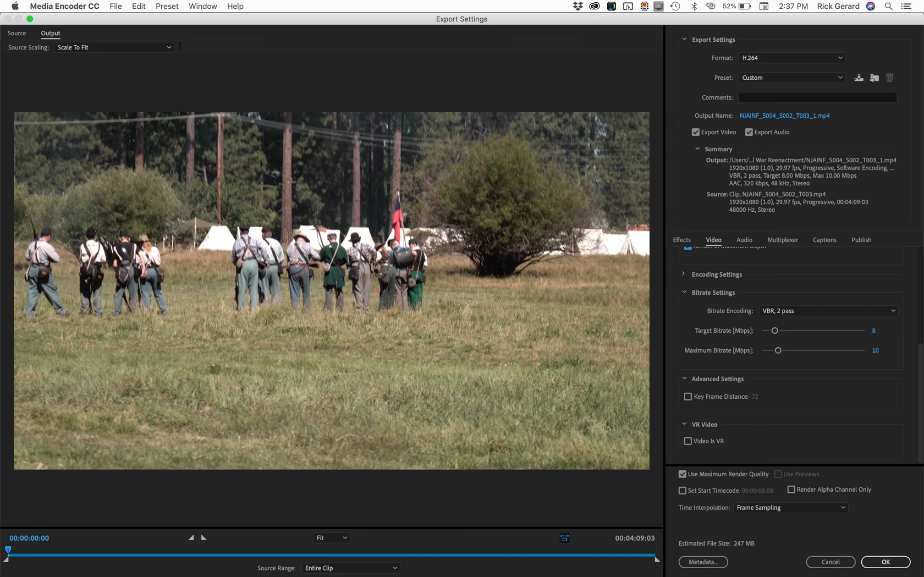Expand the Encoding Settings section
Image resolution: width=924 pixels, height=577 pixels.
684,274
